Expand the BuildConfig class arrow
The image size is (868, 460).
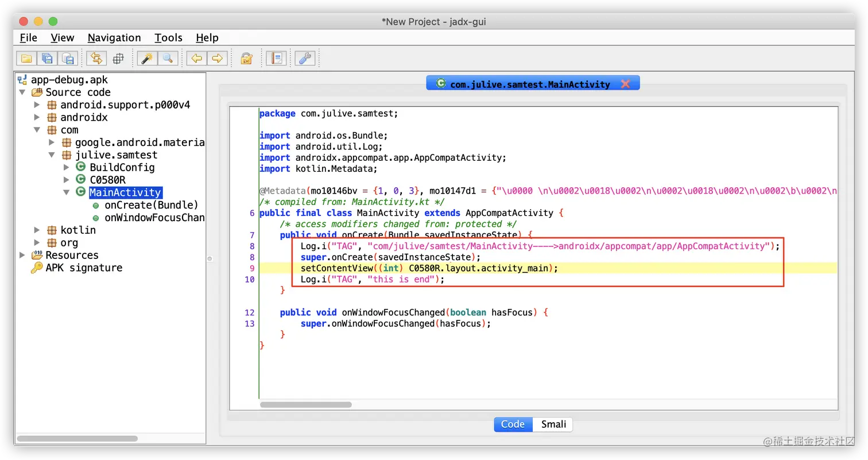[66, 167]
